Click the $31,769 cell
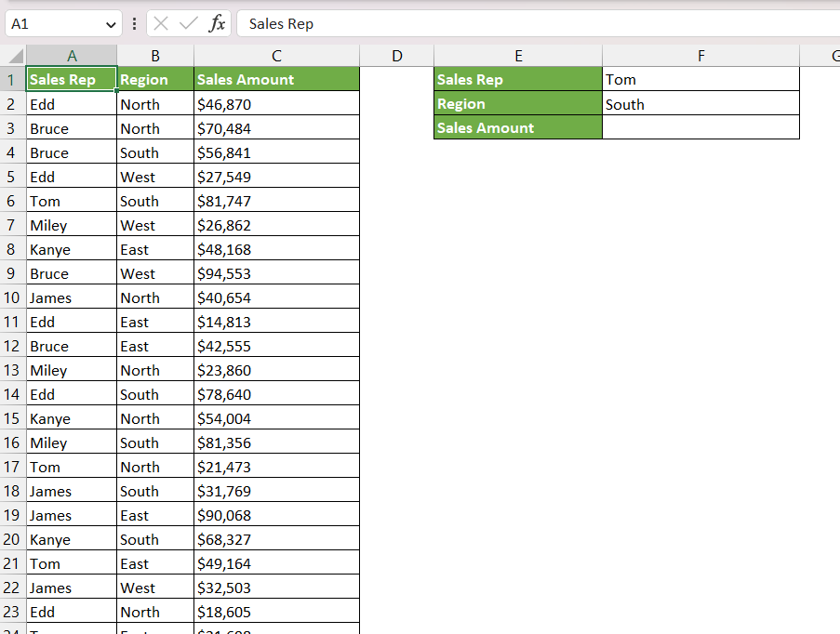 [x=276, y=491]
